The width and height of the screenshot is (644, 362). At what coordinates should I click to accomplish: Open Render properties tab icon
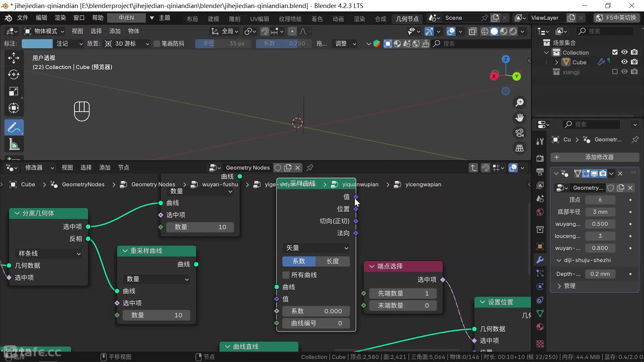coord(540,158)
